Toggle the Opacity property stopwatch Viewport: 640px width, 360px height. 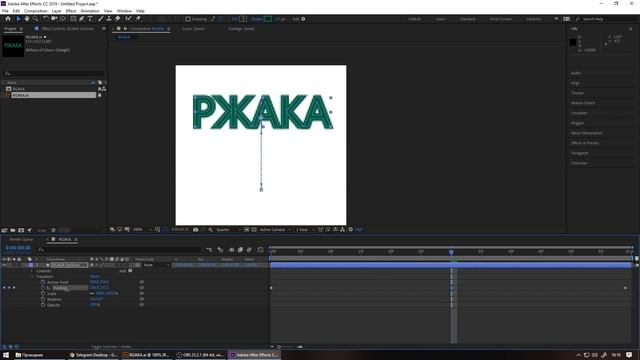43,305
